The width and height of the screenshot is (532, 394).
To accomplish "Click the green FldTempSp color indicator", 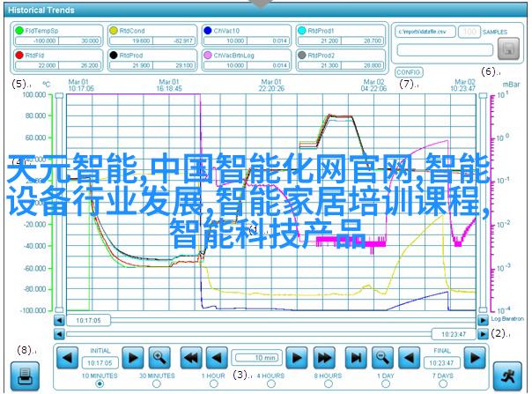I will pyautogui.click(x=19, y=31).
